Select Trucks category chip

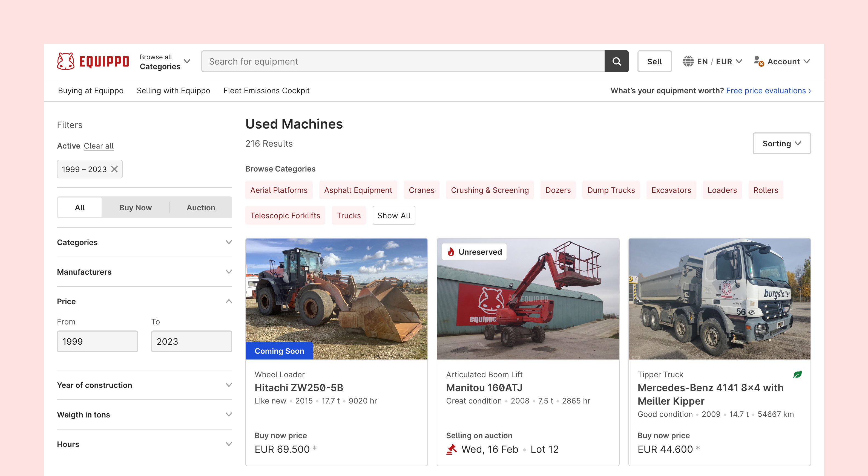click(x=349, y=216)
